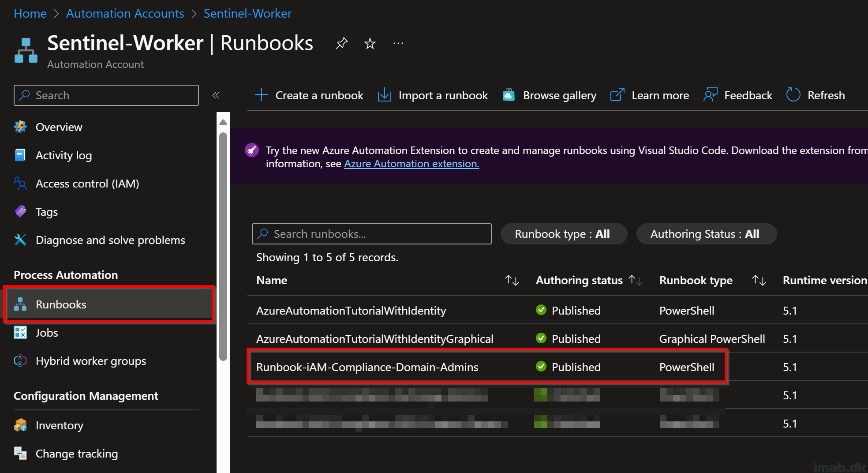Image resolution: width=868 pixels, height=473 pixels.
Task: Open Runbook-iAM-Compliance-Domain-Admins runbook
Action: coord(367,367)
